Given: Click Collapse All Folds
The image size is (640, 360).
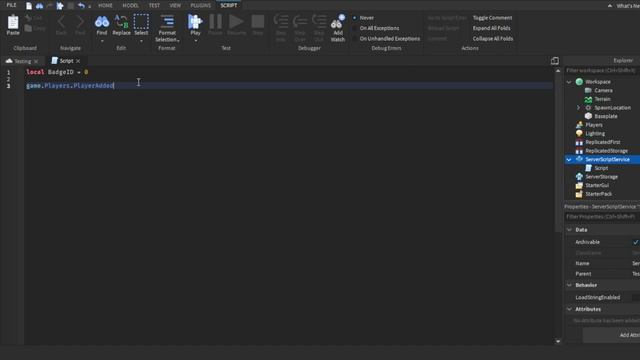Looking at the screenshot, I should click(493, 39).
